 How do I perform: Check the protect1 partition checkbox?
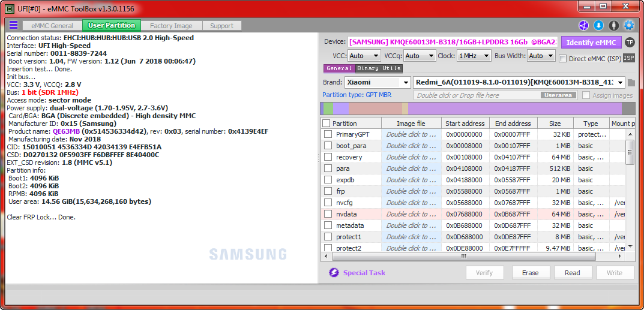[328, 237]
